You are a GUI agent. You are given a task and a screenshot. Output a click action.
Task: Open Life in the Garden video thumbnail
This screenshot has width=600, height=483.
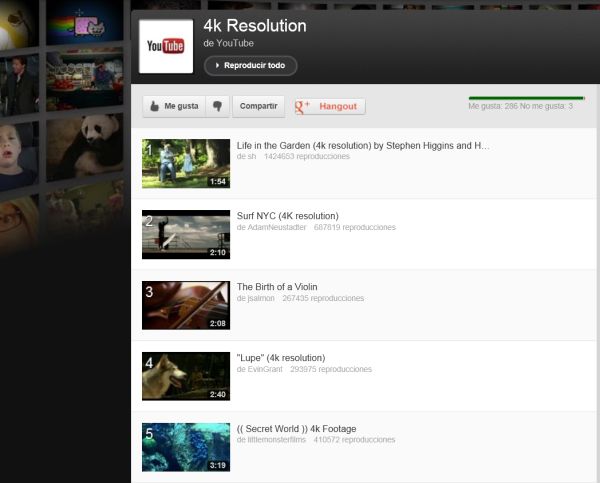point(186,163)
